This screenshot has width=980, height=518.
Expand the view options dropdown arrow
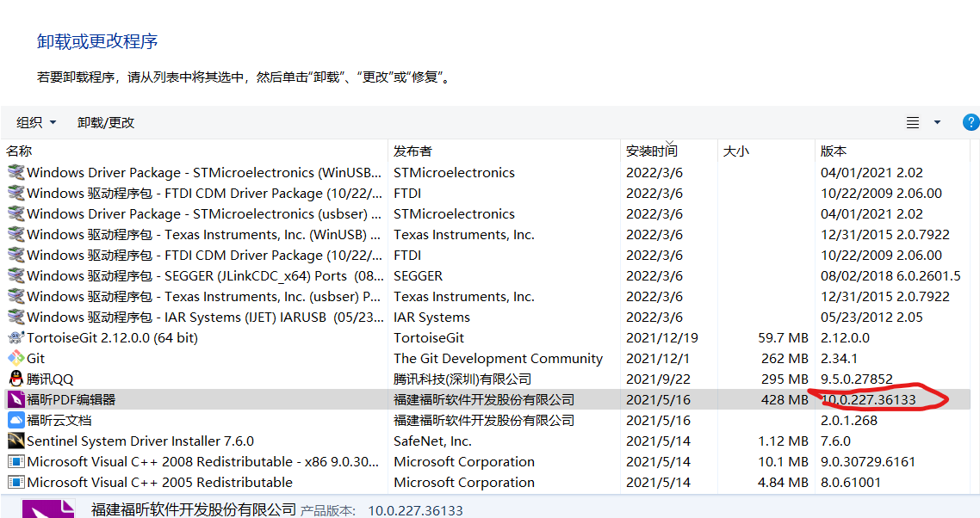click(x=937, y=123)
